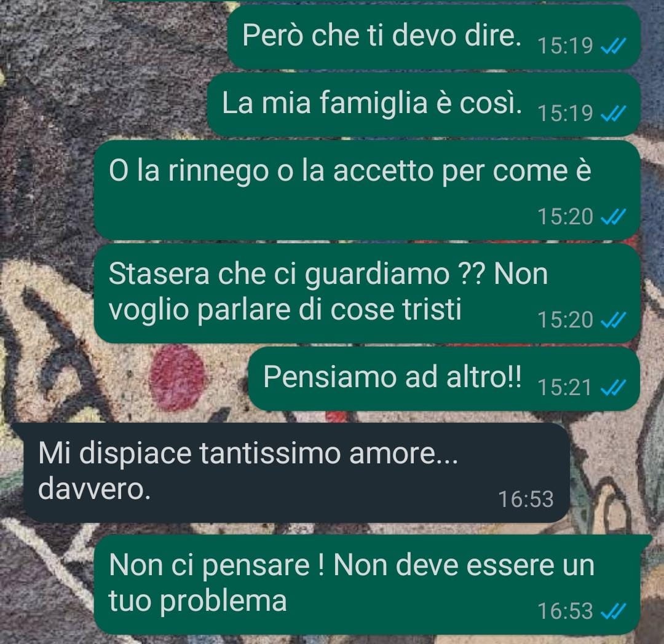Tap the blue ticks beside the first 15:20 message
This screenshot has width=664, height=644.
tap(613, 217)
